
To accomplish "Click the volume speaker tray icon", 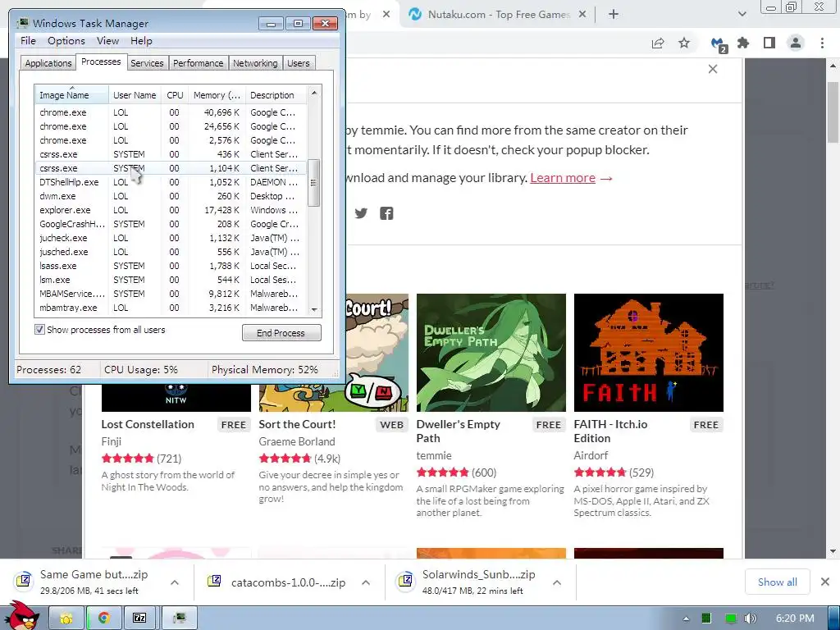I will (x=751, y=619).
